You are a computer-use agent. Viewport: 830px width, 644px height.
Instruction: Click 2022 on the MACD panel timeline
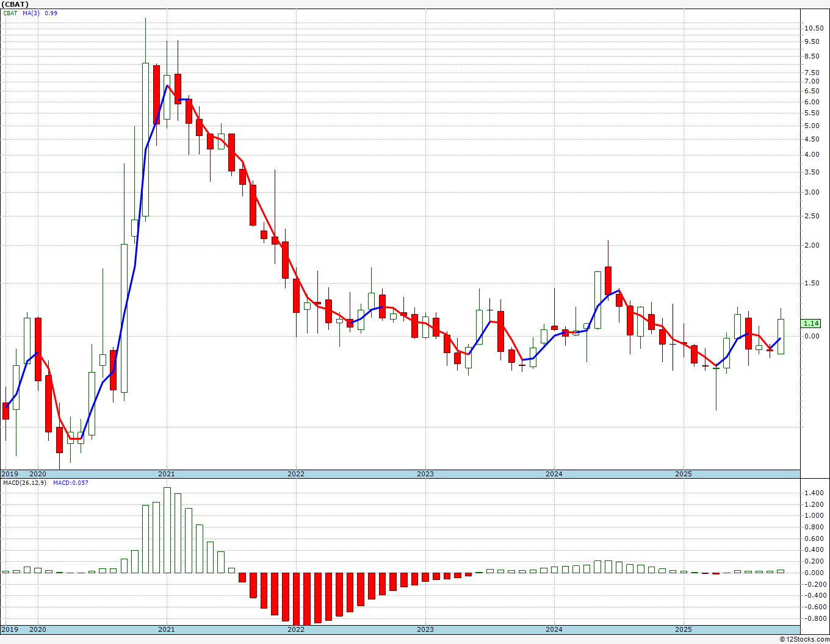point(296,629)
